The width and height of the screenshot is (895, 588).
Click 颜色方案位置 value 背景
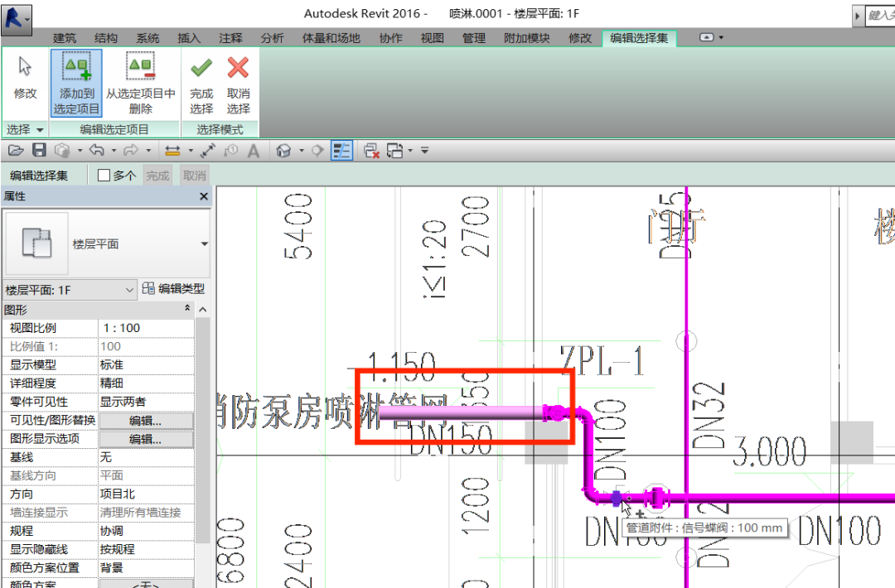click(x=146, y=568)
